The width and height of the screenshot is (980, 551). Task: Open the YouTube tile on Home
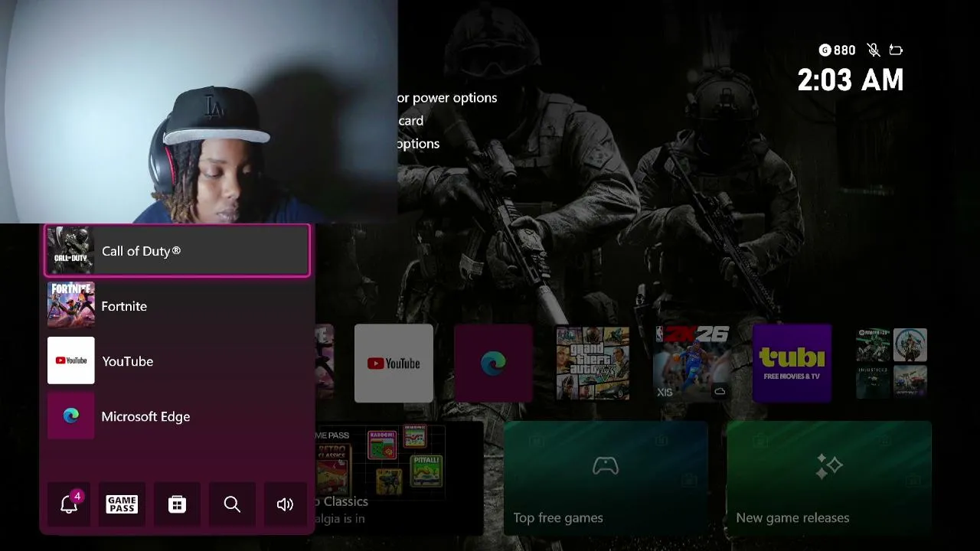pos(394,364)
